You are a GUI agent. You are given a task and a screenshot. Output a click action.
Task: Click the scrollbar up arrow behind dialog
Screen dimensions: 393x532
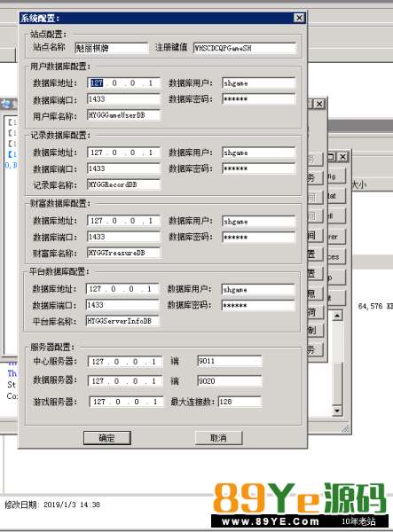click(x=337, y=316)
